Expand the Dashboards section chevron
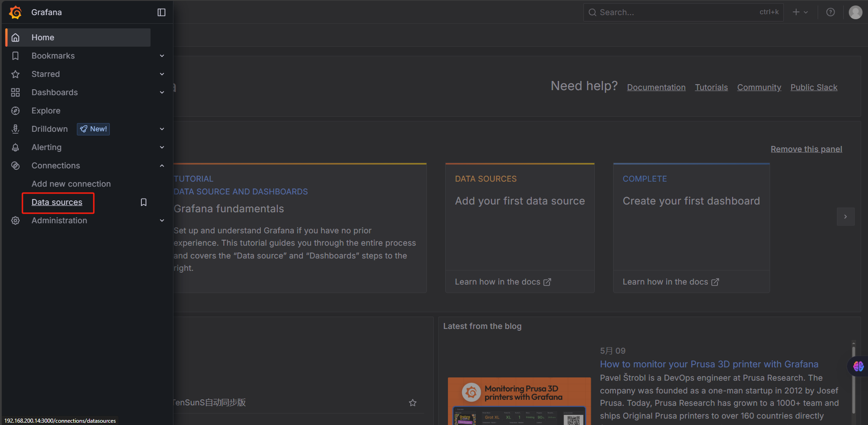Viewport: 868px width, 425px height. (x=162, y=92)
